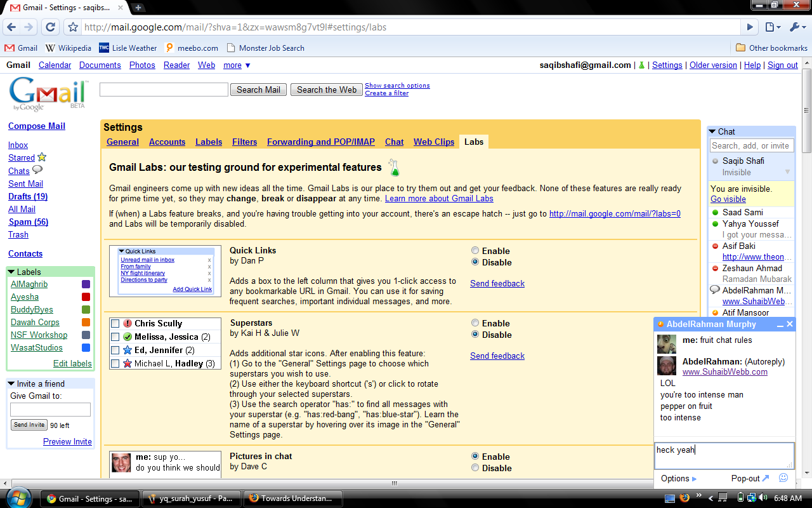
Task: Select Disable for Pictures in chat
Action: pos(475,468)
